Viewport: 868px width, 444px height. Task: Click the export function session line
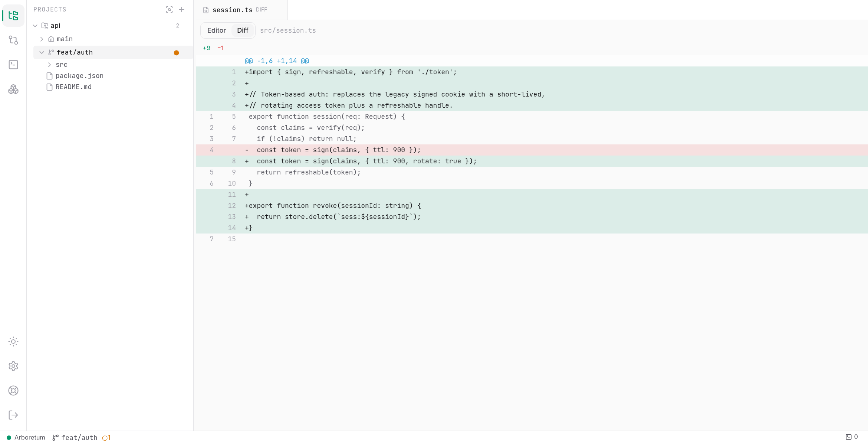[x=532, y=117]
